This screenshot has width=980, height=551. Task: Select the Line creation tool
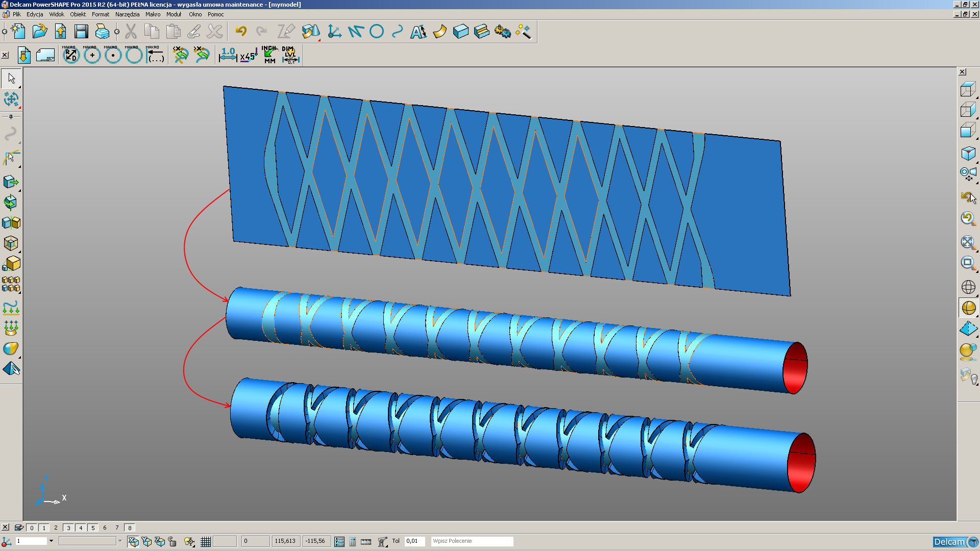(356, 31)
